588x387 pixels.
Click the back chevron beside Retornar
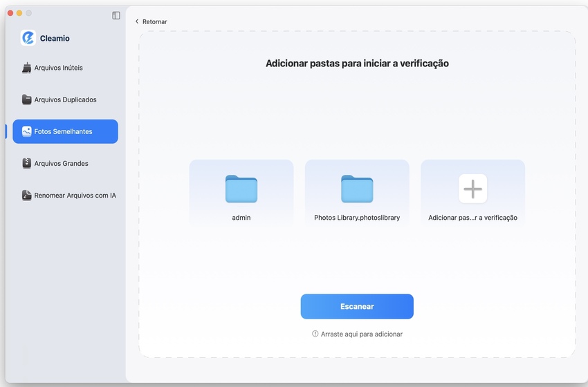coord(137,21)
